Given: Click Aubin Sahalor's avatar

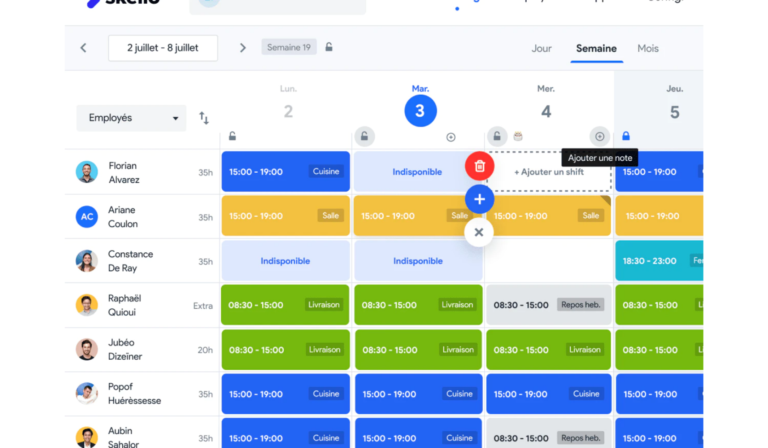Looking at the screenshot, I should click(x=87, y=437).
